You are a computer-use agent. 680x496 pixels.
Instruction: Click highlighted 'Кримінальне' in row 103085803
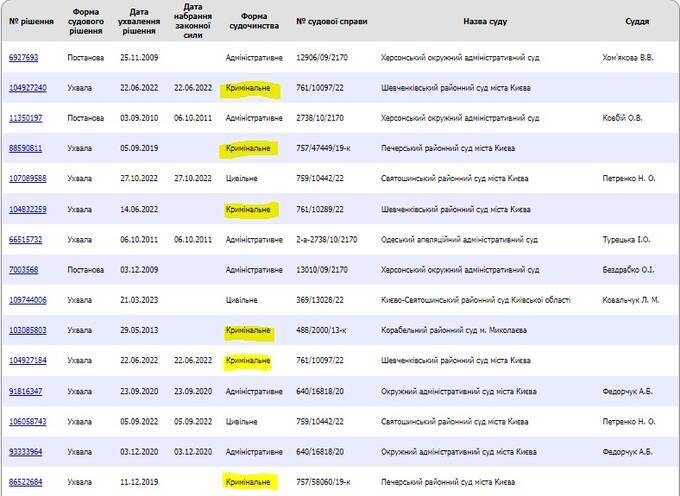click(x=248, y=330)
